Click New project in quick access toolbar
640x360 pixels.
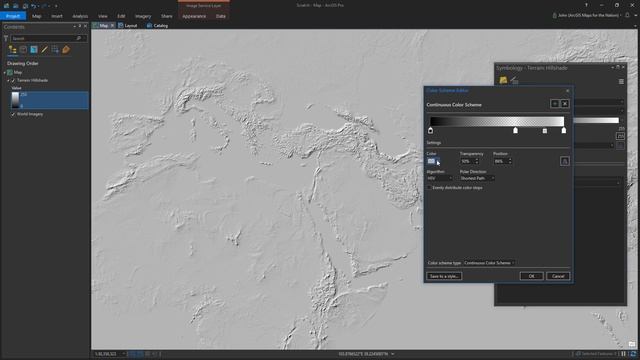[7, 6]
